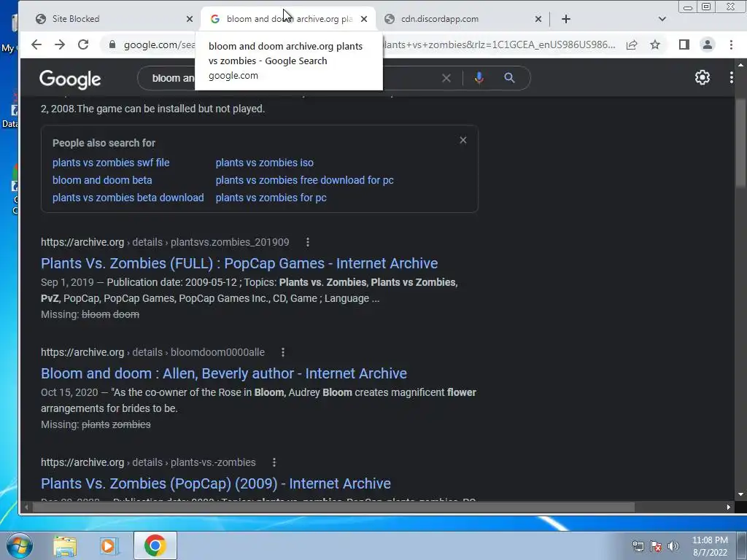Bookmark this page with the star
This screenshot has height=560, width=747.
coord(655,44)
